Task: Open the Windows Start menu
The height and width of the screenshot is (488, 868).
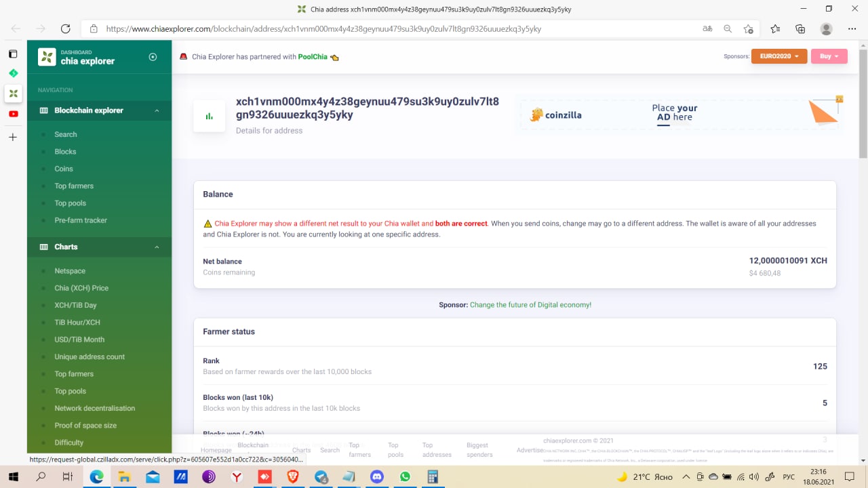Action: click(13, 476)
